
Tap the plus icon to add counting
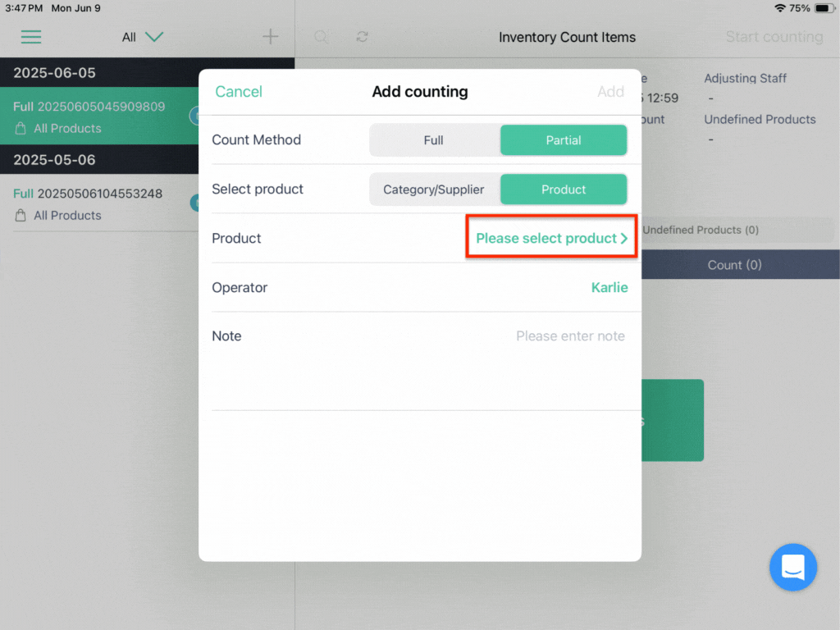[x=271, y=36]
